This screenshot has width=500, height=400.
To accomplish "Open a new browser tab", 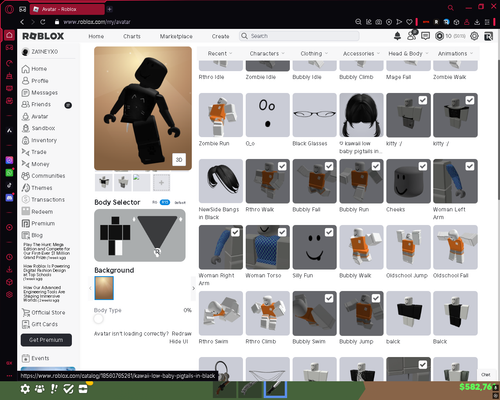I will click(x=109, y=9).
